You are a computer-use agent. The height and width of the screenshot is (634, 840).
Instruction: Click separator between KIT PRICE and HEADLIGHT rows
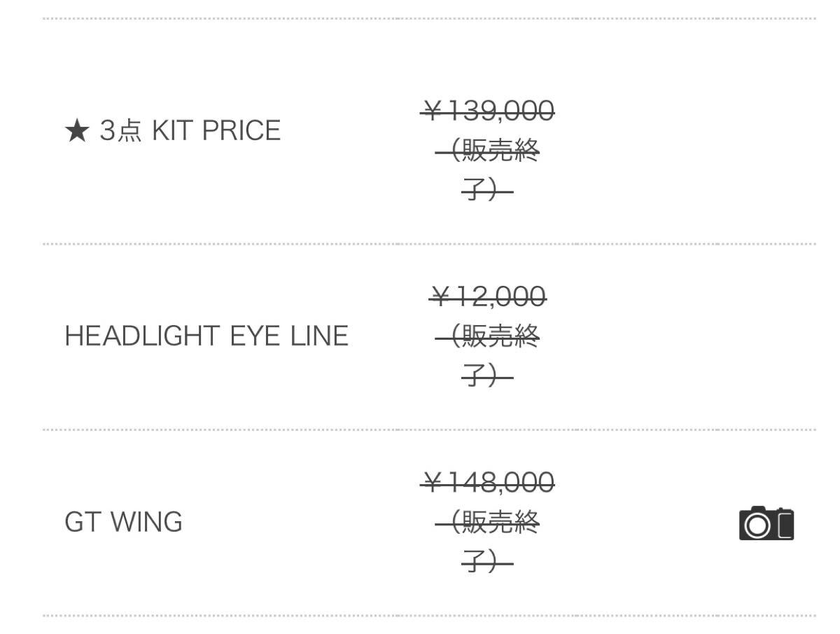click(x=428, y=244)
